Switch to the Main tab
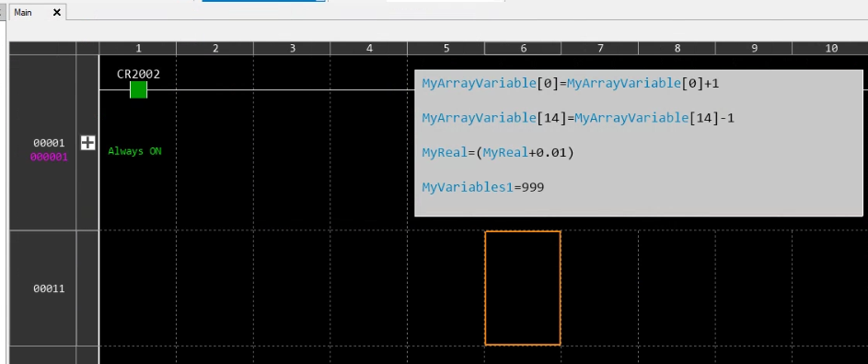Viewport: 868px width, 364px height. 23,12
